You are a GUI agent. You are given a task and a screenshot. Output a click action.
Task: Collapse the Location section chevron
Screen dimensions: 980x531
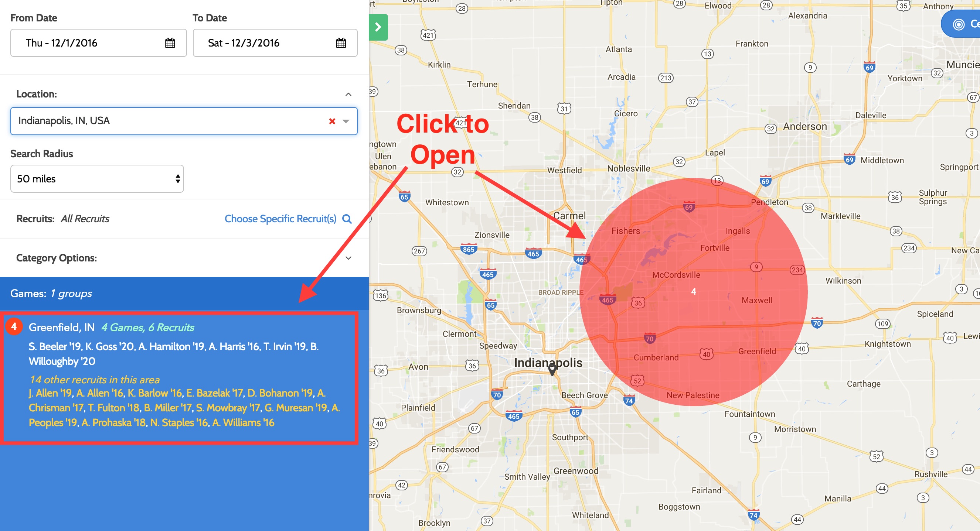348,94
